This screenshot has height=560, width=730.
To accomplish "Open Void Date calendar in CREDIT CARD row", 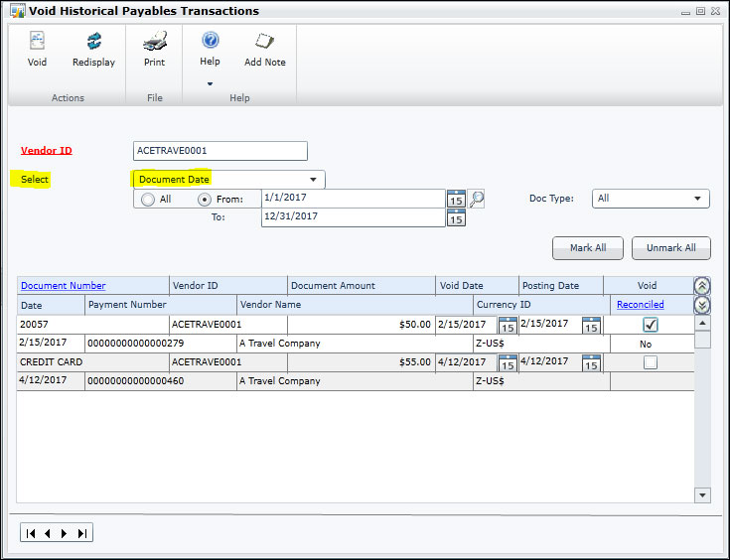I will pos(508,363).
